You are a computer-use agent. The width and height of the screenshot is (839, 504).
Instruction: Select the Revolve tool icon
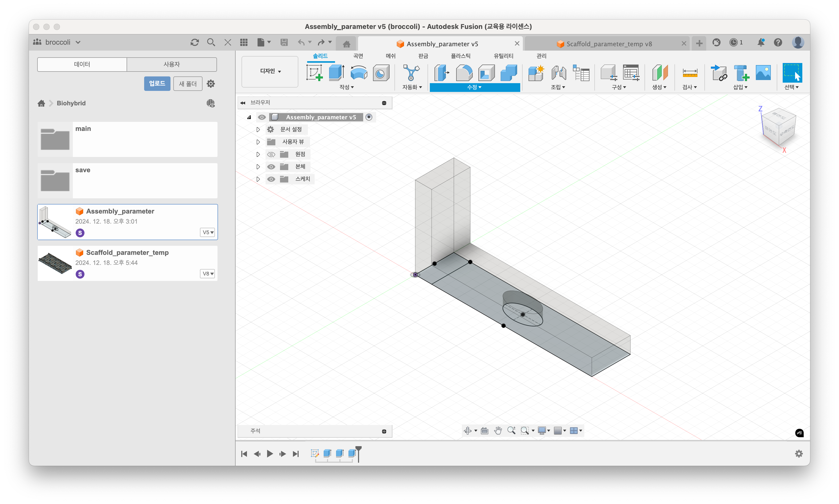tap(359, 73)
